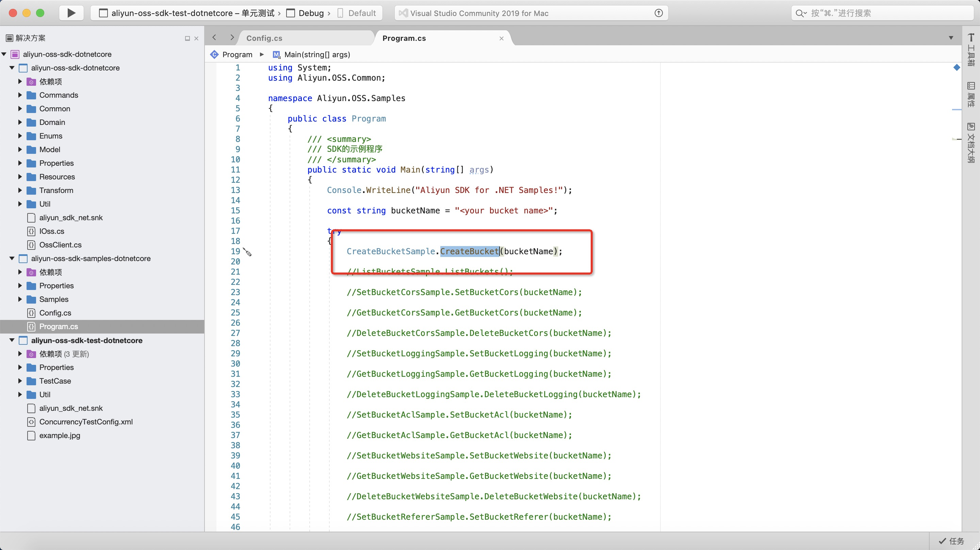Click the Main(string[] args) breadcrumb

[316, 54]
